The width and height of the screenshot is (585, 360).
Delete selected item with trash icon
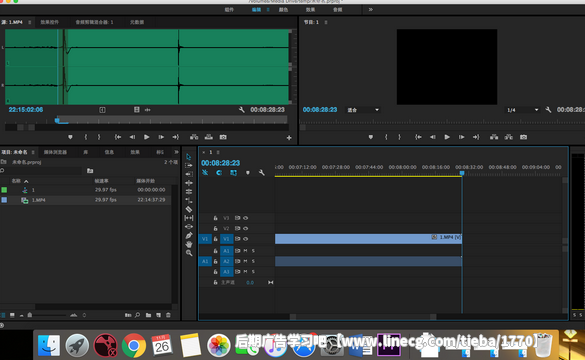point(168,315)
